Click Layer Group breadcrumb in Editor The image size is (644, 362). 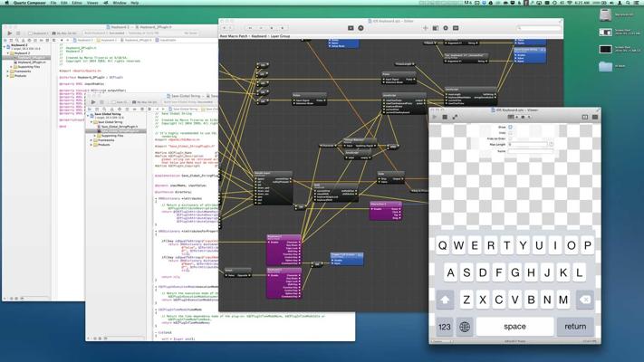(280, 36)
